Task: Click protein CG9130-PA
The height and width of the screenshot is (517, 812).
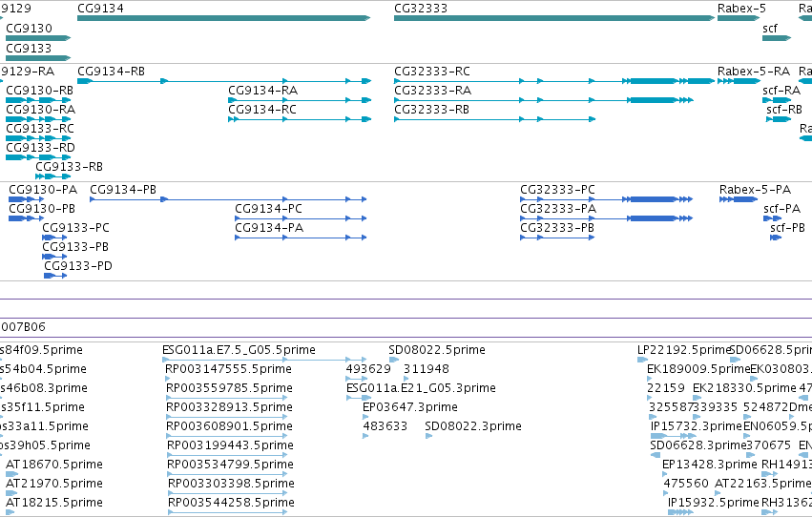Action: [27, 199]
